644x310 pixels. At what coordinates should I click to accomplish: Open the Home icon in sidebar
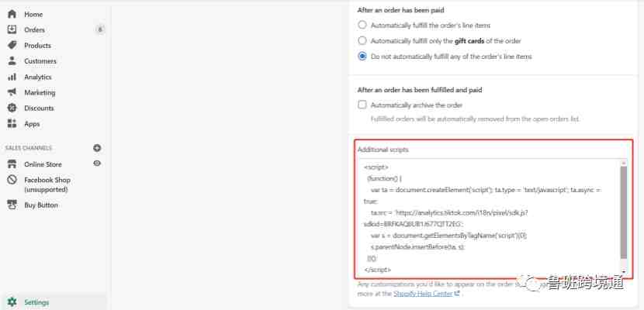pos(12,15)
